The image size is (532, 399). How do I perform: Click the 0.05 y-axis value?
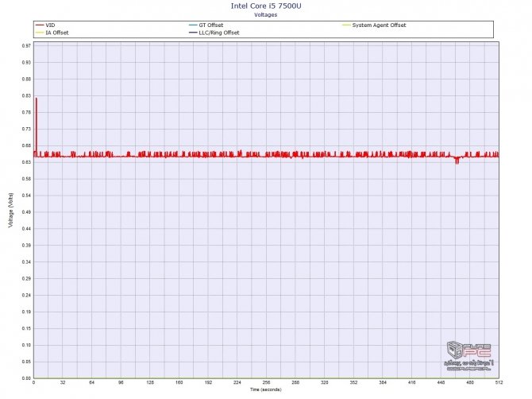click(x=26, y=362)
